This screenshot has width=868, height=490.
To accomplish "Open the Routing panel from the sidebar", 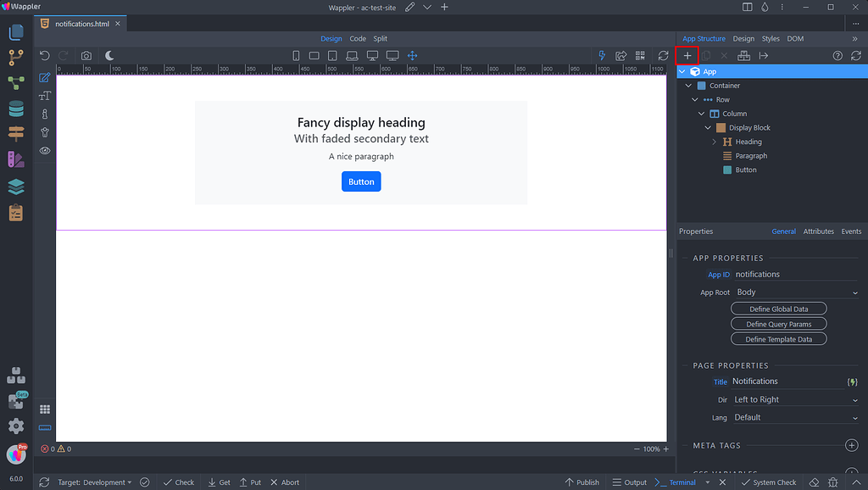I will (x=16, y=132).
